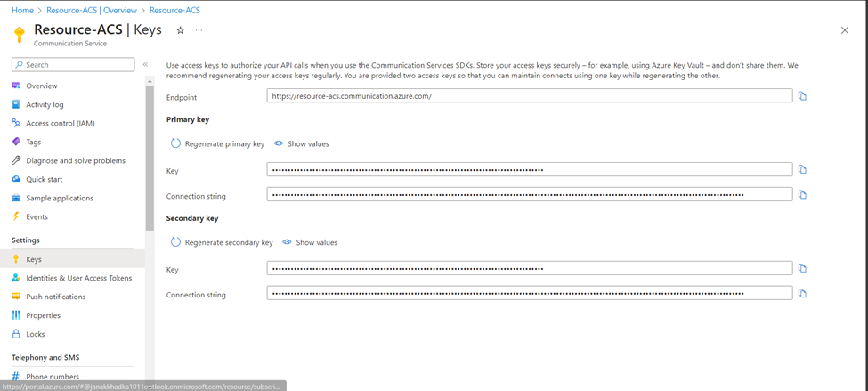Screen dimensions: 868x391
Task: Click the wrench icon for Diagnose and solve problems
Action: point(16,160)
